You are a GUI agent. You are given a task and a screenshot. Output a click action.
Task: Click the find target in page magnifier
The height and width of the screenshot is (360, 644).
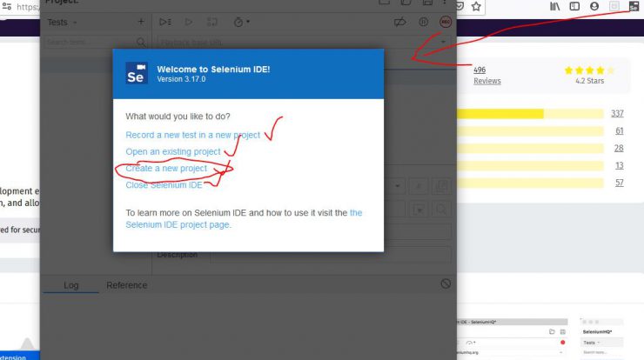[x=441, y=210]
